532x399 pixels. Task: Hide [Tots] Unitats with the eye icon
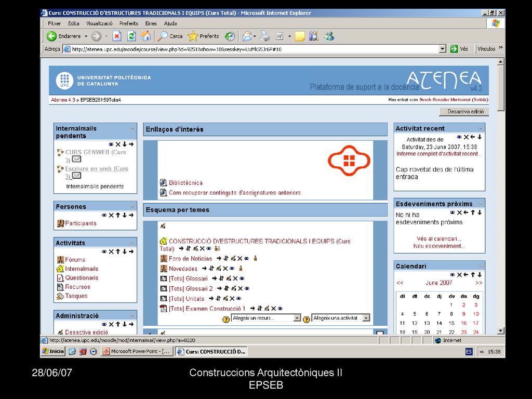[x=239, y=299]
